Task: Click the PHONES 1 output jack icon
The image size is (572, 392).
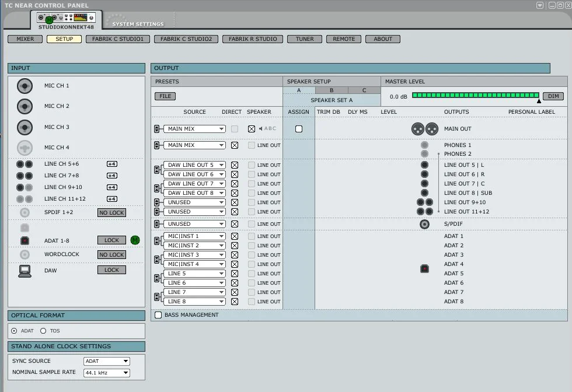Action: click(x=424, y=145)
